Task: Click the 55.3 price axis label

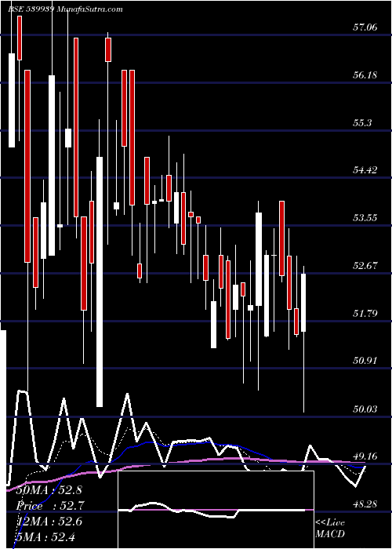Action: point(362,122)
